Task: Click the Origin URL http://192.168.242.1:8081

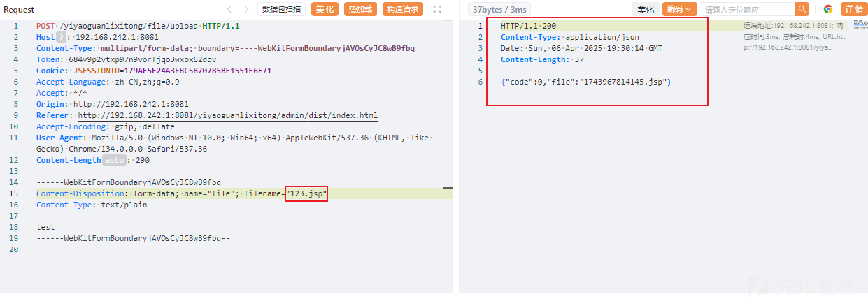Action: click(x=131, y=104)
